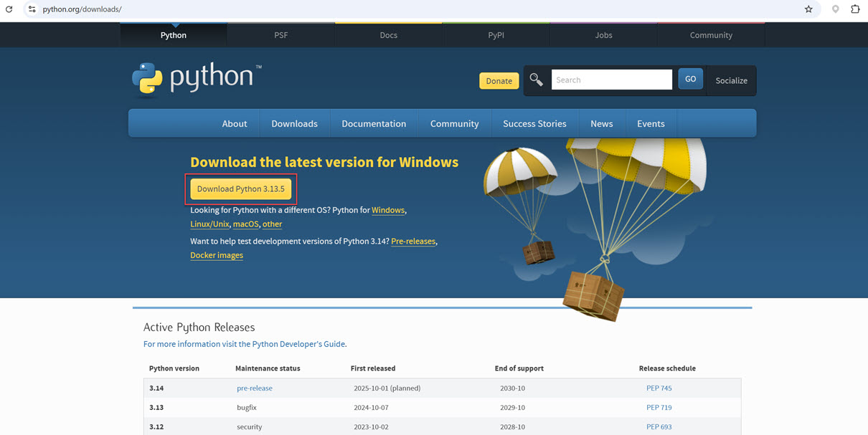
Task: Switch to the PyPI tab
Action: (496, 34)
